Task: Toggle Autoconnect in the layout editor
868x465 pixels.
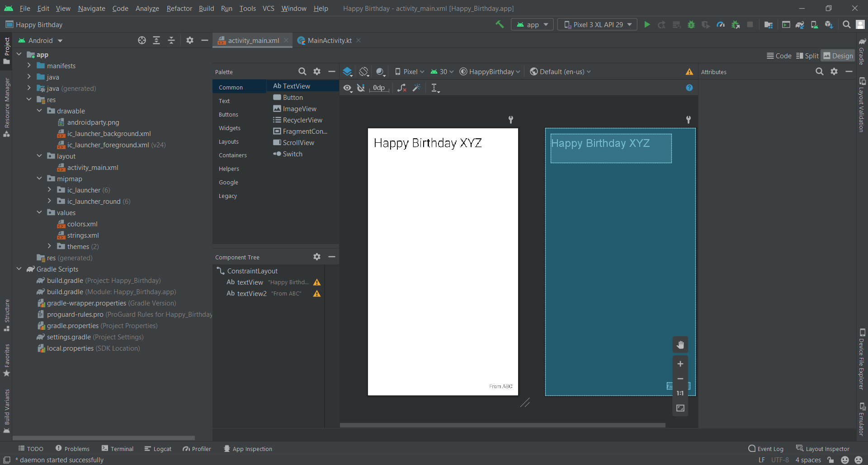Action: (x=361, y=88)
